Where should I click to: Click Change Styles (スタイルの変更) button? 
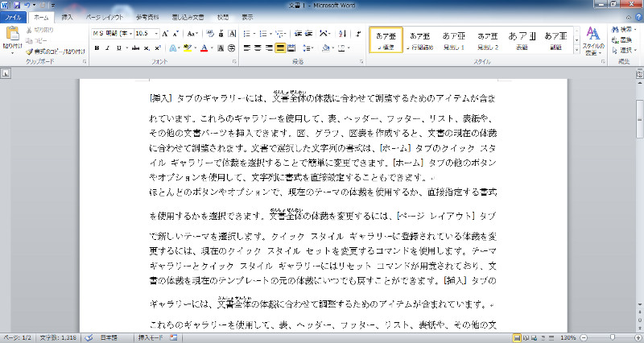click(x=593, y=41)
